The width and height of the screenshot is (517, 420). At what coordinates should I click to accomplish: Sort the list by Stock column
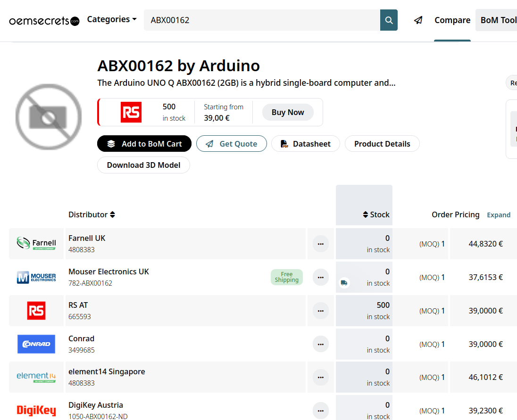(376, 214)
